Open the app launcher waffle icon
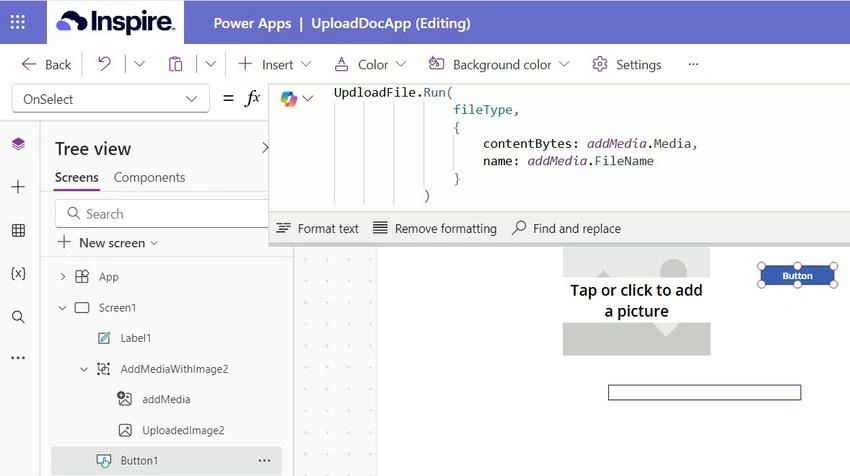This screenshot has width=850, height=476. [x=17, y=22]
